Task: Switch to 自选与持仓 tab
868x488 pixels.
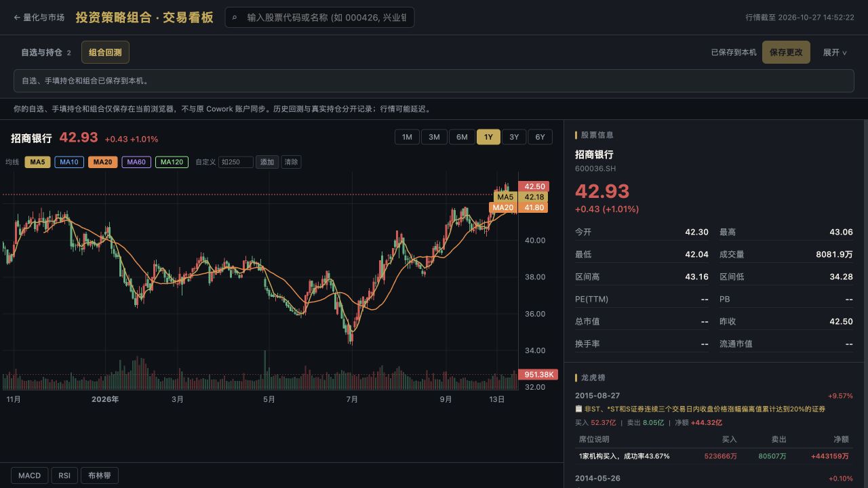Action: point(45,52)
